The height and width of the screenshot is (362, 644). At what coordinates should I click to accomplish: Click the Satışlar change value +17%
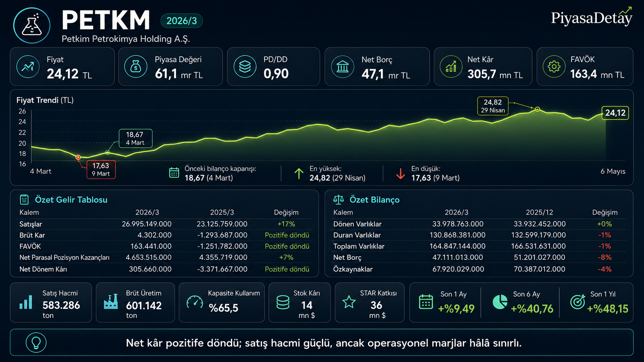point(286,224)
